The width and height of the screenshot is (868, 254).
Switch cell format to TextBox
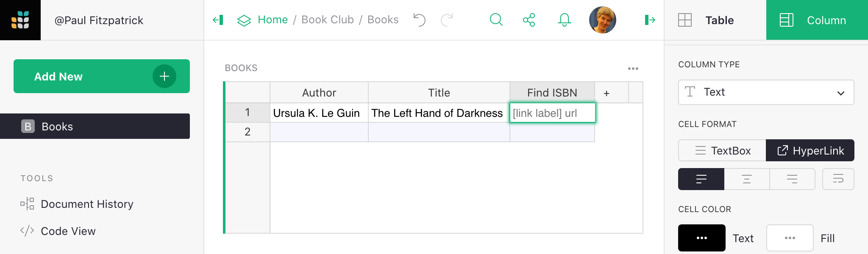[x=722, y=150]
